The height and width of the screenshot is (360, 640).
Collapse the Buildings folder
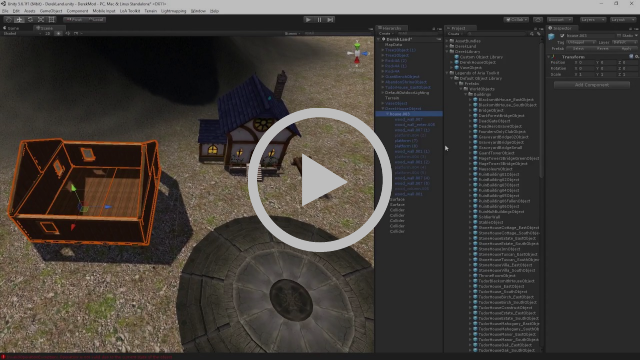coord(466,94)
